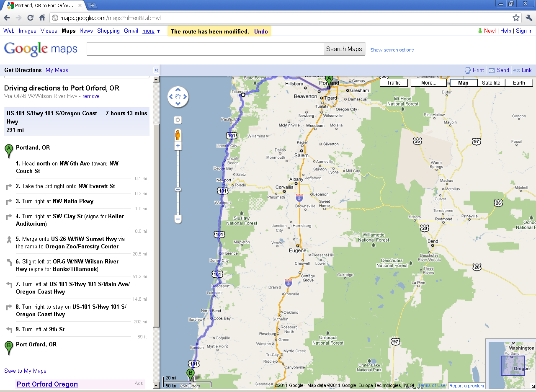This screenshot has height=392, width=536.
Task: Select the Get Directions tab
Action: [23, 70]
